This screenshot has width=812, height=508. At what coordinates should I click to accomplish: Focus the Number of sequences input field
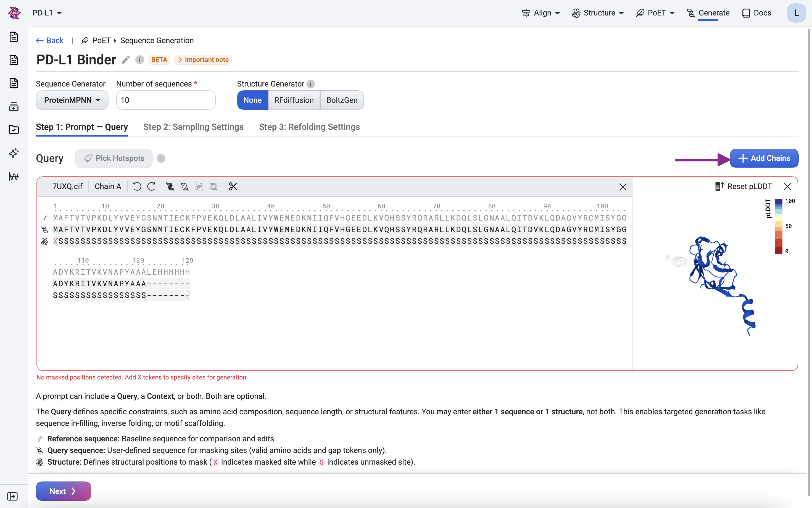click(x=166, y=100)
